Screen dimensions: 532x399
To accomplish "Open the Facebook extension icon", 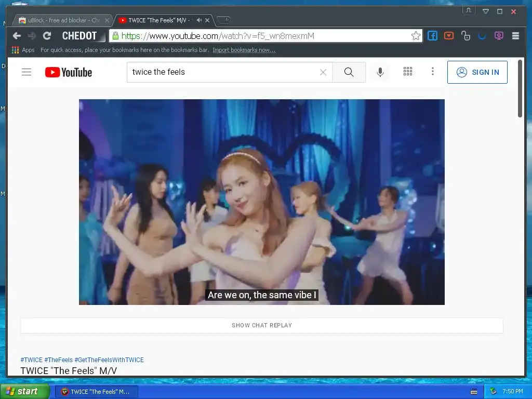I will [x=433, y=36].
